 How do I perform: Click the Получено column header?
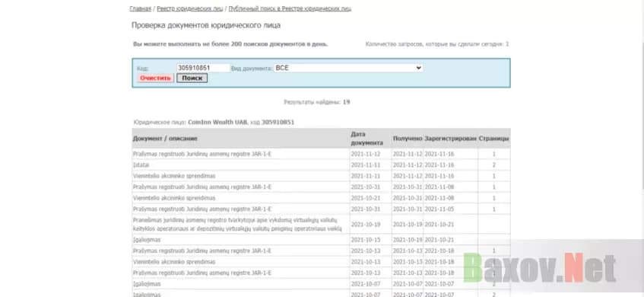[408, 139]
